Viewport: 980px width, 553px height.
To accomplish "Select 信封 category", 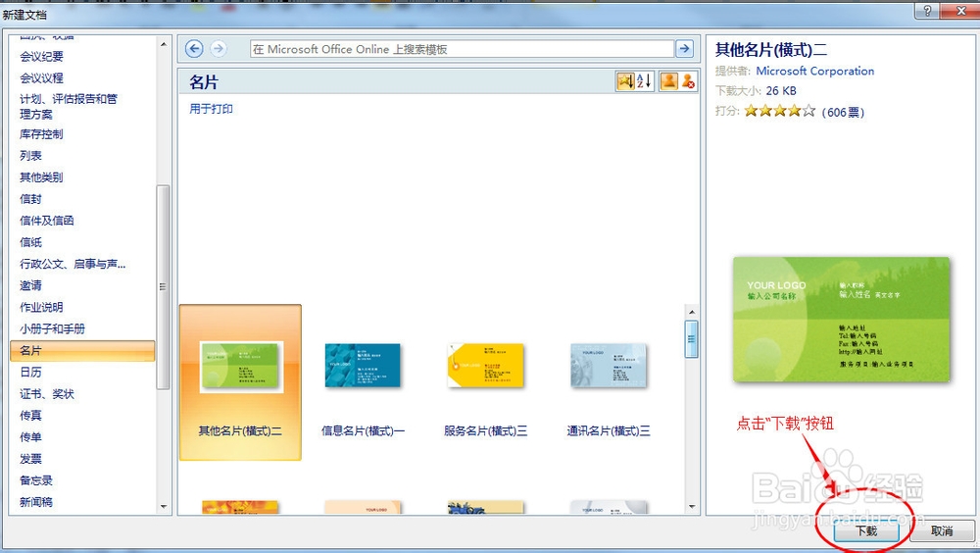I will click(30, 199).
